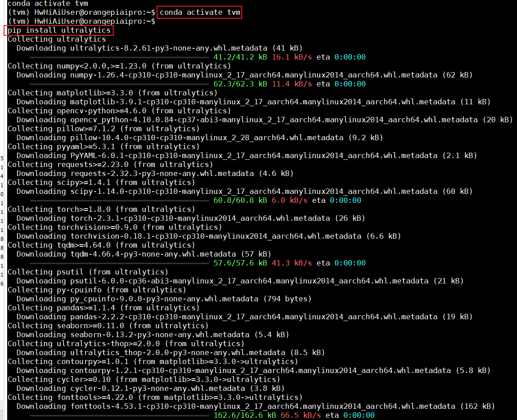Click the opencv_python-4.10.0.84 download line
517x420 pixels.
tap(265, 120)
